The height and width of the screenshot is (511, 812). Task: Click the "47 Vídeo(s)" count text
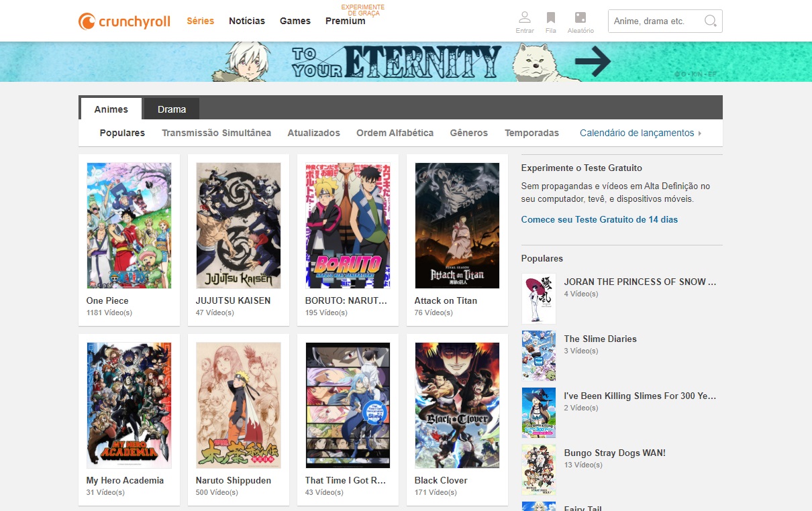[215, 313]
